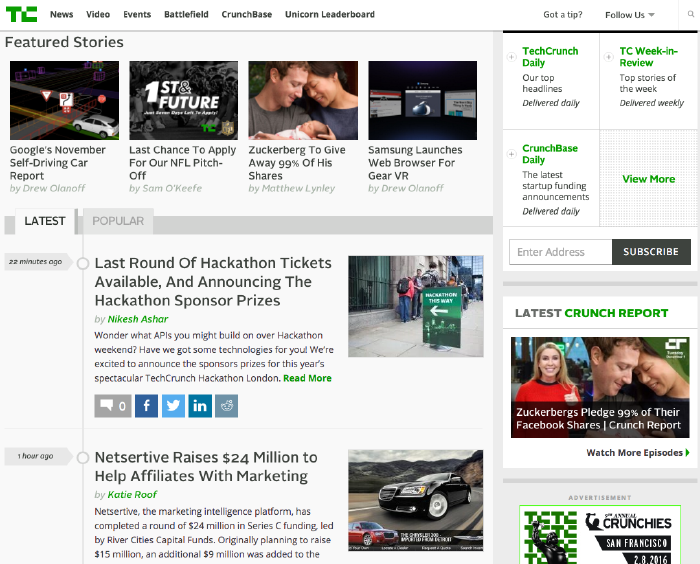The height and width of the screenshot is (564, 700).
Task: Switch to the POPULAR tab
Action: (x=118, y=221)
